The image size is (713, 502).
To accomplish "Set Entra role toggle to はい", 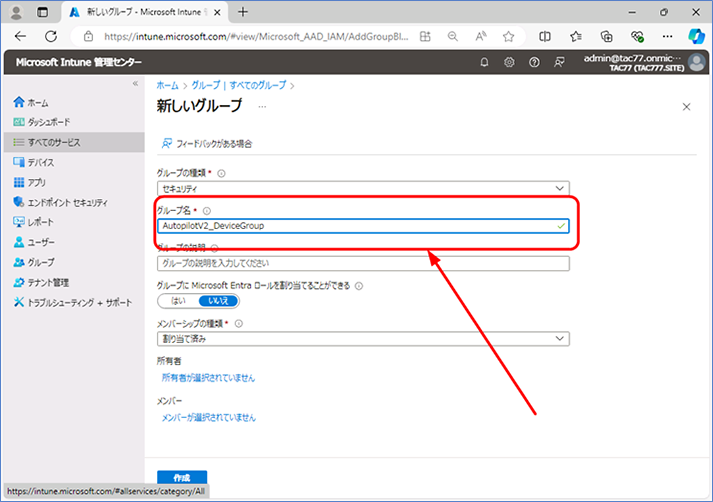I will pyautogui.click(x=178, y=301).
